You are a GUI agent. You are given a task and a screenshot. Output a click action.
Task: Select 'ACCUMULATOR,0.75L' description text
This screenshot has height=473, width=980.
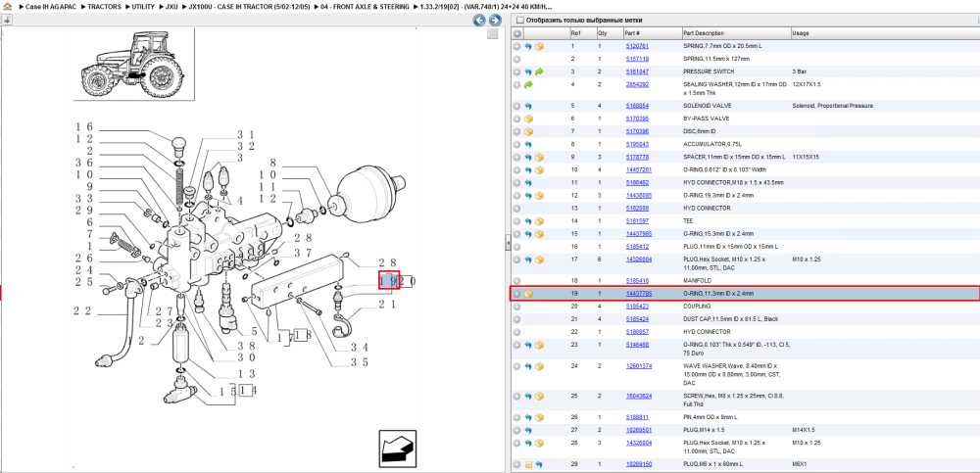point(709,144)
